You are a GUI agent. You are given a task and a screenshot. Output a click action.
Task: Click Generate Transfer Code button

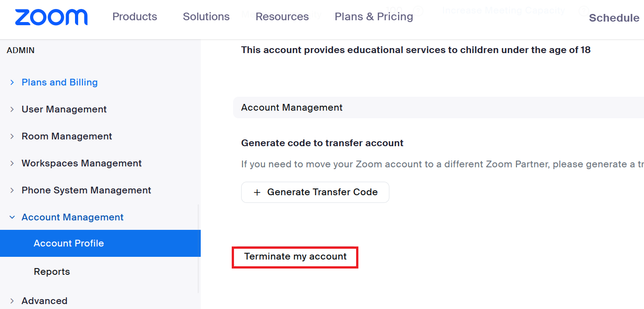coord(315,193)
